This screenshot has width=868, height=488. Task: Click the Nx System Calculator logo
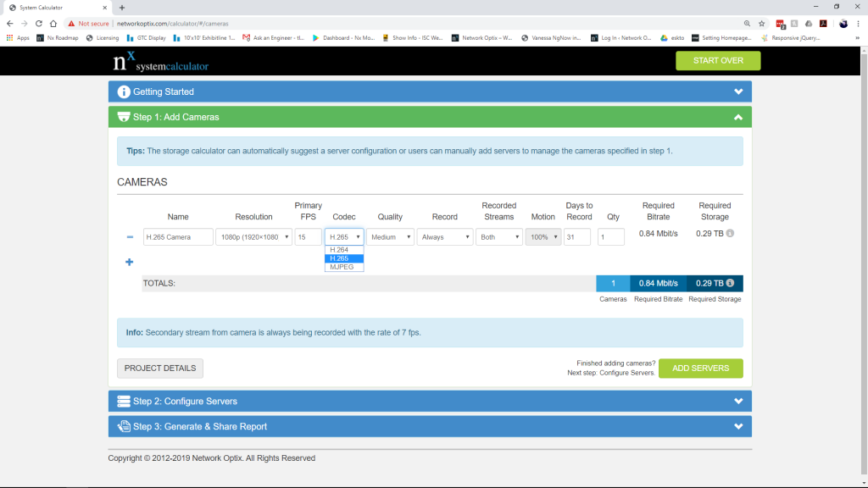[160, 61]
